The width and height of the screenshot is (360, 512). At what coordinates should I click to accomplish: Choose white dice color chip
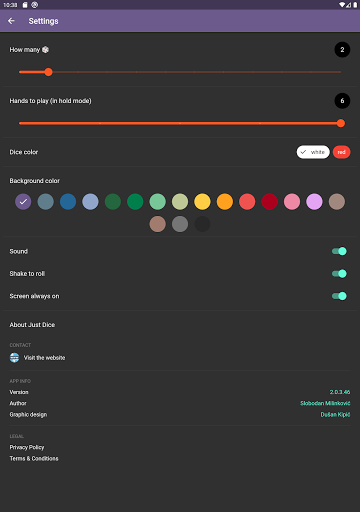[313, 152]
